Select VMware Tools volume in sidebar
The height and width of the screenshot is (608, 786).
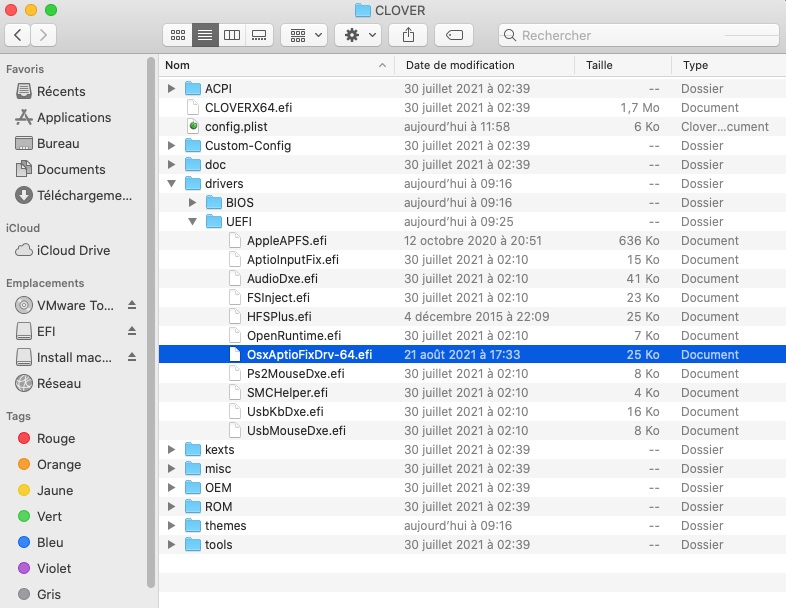coord(64,305)
